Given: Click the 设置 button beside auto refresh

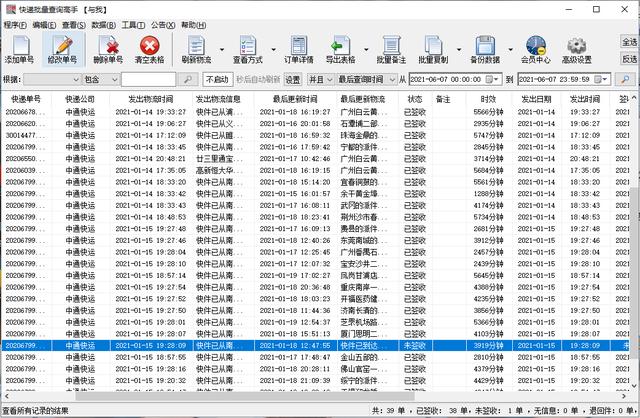Looking at the screenshot, I should tap(293, 79).
